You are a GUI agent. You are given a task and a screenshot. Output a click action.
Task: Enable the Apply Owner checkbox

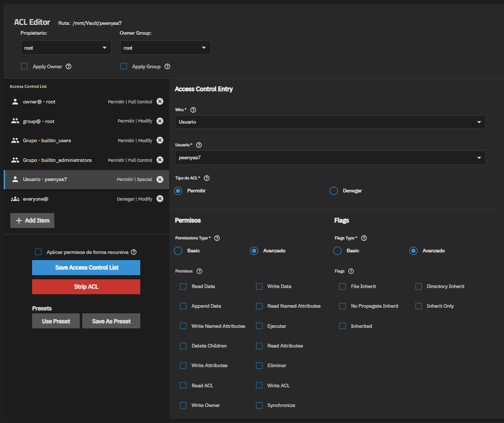click(23, 66)
